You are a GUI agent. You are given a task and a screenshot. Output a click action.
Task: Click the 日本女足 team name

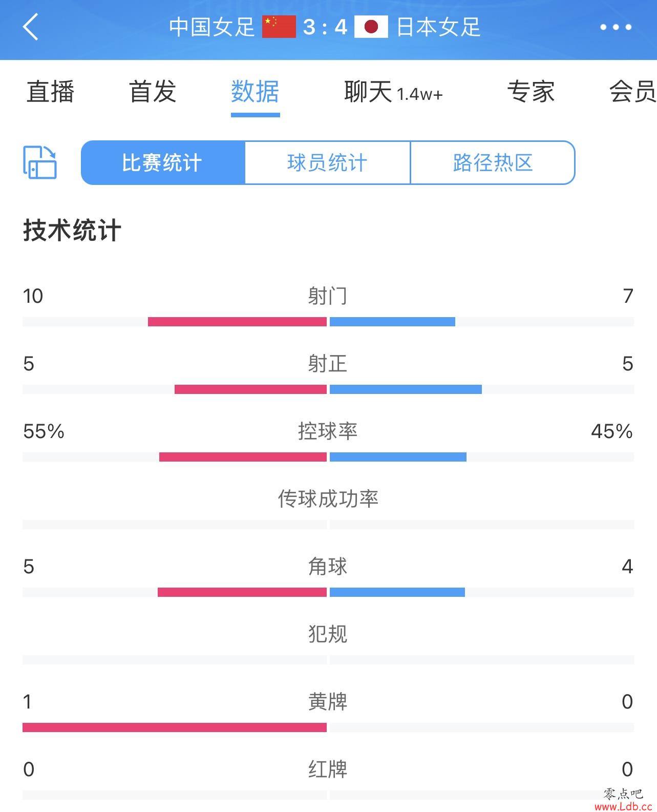438,27
